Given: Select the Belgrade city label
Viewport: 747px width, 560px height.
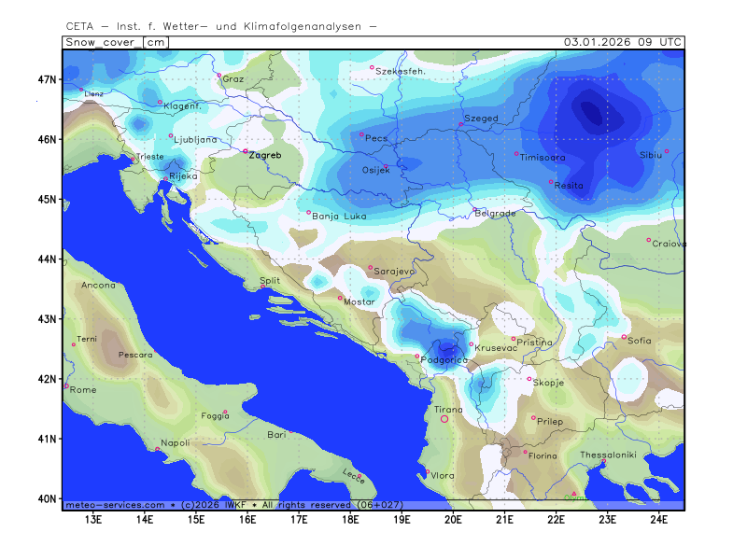Looking at the screenshot, I should point(496,213).
